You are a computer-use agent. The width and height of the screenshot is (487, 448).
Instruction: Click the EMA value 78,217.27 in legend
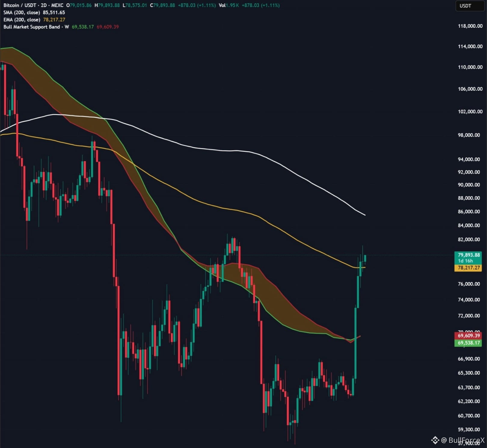tap(54, 20)
